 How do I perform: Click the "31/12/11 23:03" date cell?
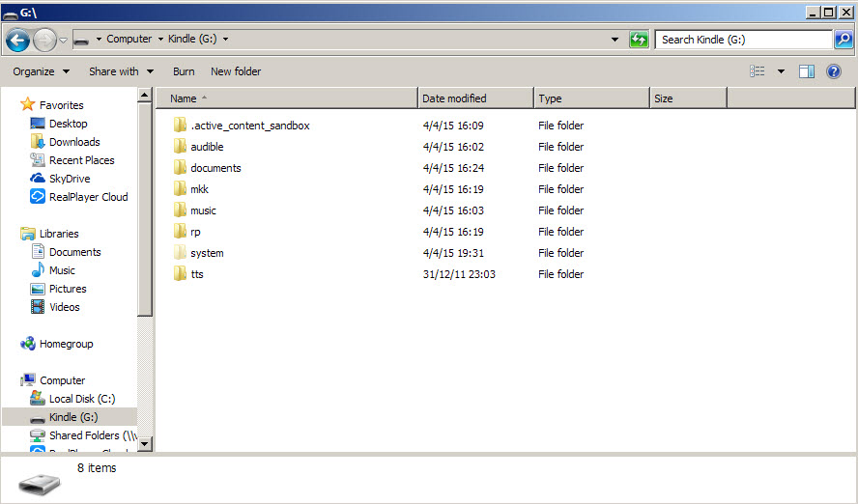point(459,274)
